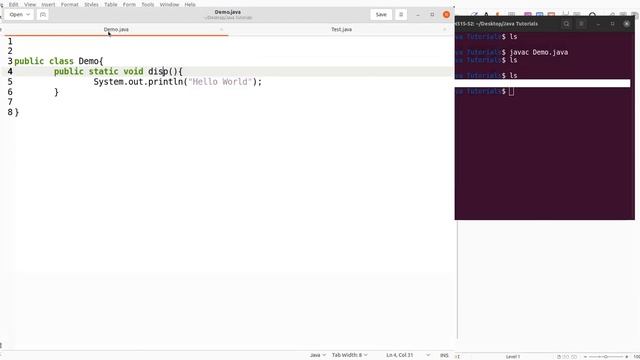Open the Edit menu

click(13, 4)
